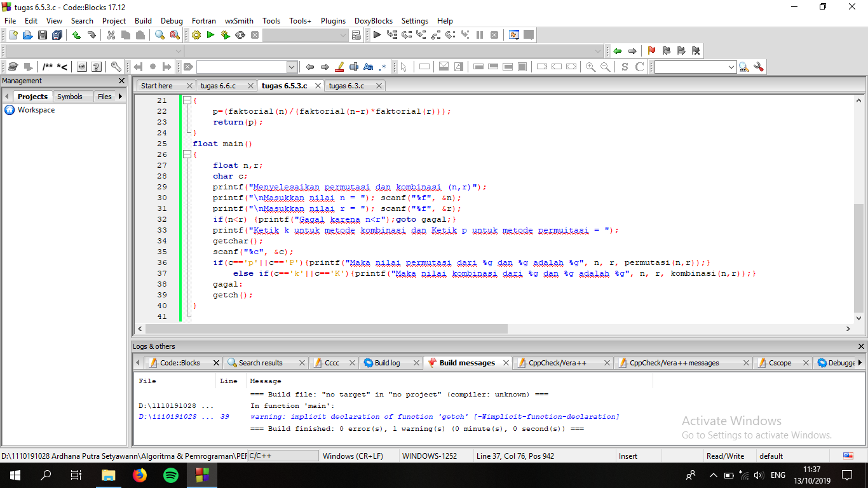The width and height of the screenshot is (868, 488).
Task: Collapse the main function fold at line 26
Action: [x=187, y=154]
